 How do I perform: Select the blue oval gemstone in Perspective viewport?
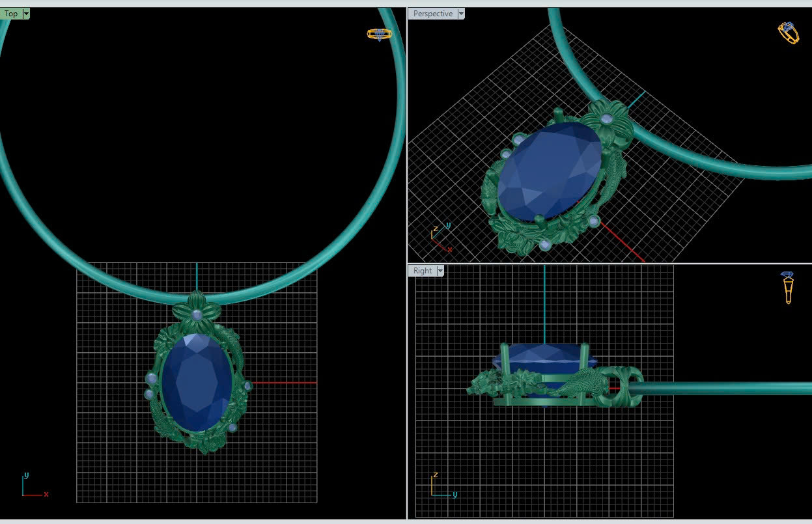click(550, 171)
